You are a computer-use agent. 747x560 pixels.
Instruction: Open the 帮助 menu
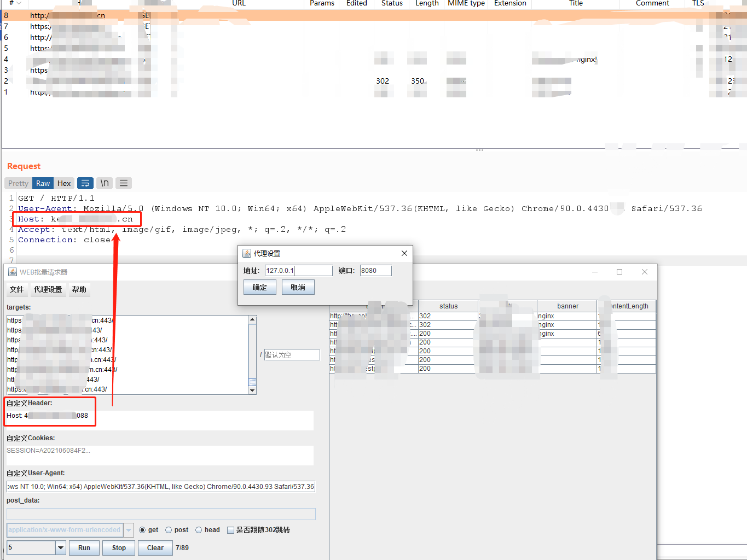tap(79, 289)
